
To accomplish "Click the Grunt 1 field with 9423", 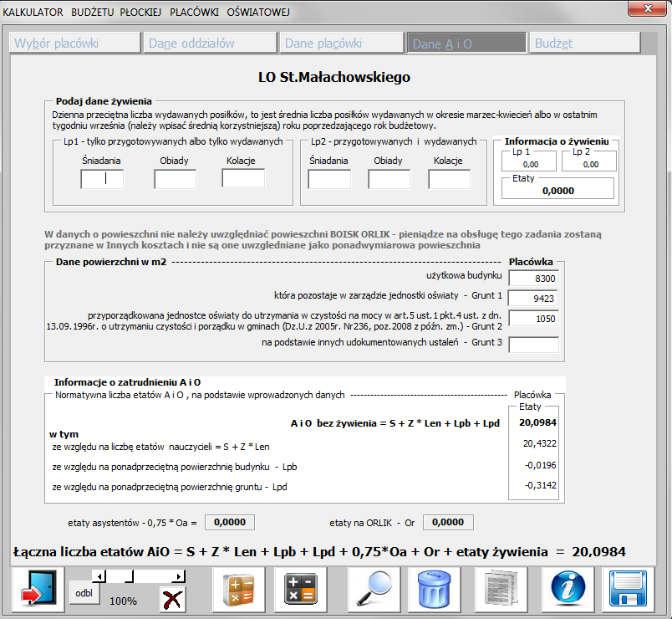I will point(533,299).
